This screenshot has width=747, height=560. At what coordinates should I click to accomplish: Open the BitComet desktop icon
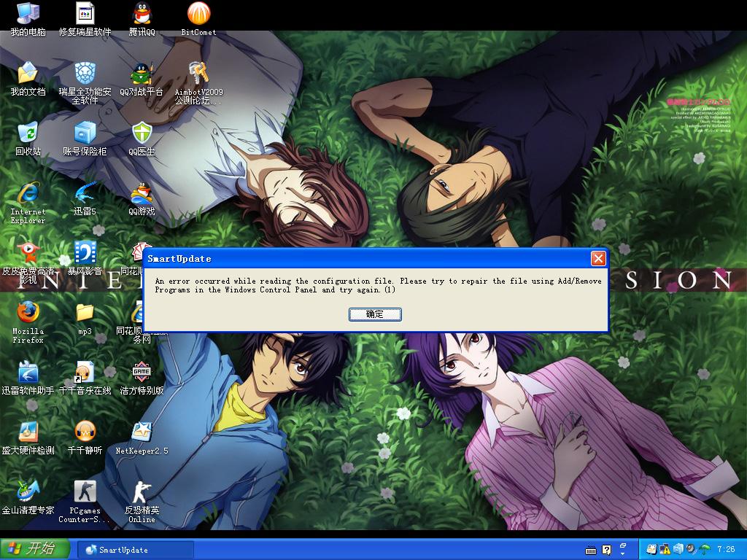click(x=198, y=19)
